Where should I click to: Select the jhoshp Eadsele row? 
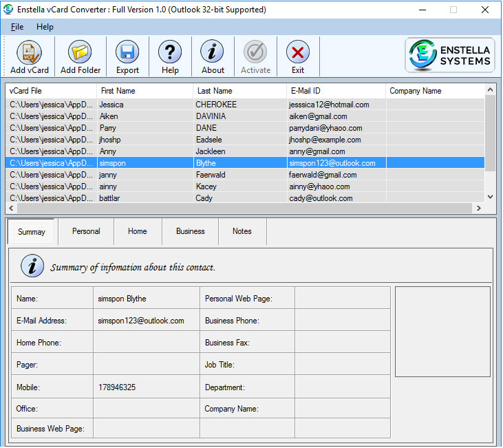[245, 140]
